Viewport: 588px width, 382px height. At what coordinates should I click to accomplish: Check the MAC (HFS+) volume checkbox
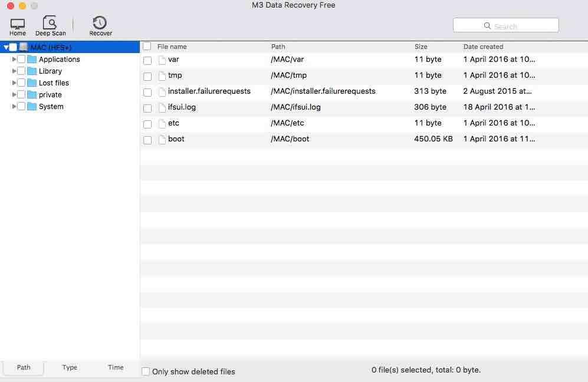[13, 47]
